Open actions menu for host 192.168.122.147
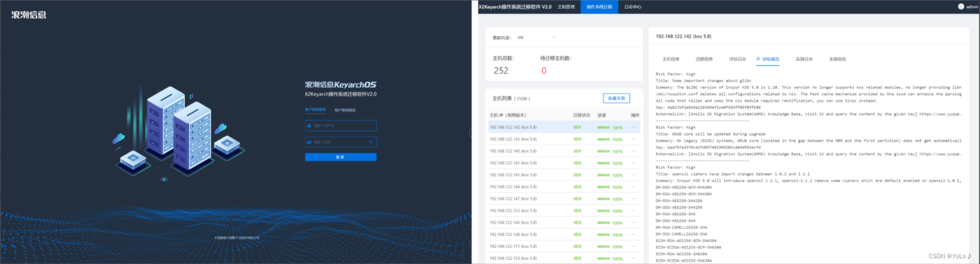The height and width of the screenshot is (264, 980). click(x=633, y=199)
